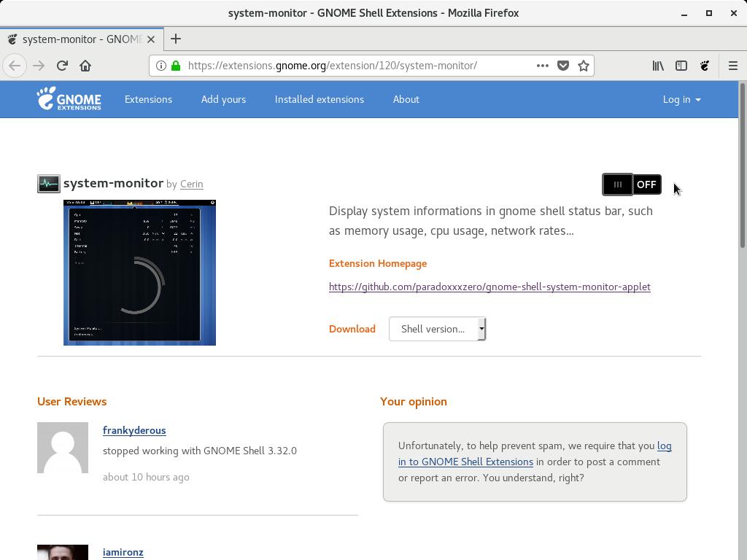The image size is (747, 560).
Task: Expand the Log in menu
Action: point(681,99)
